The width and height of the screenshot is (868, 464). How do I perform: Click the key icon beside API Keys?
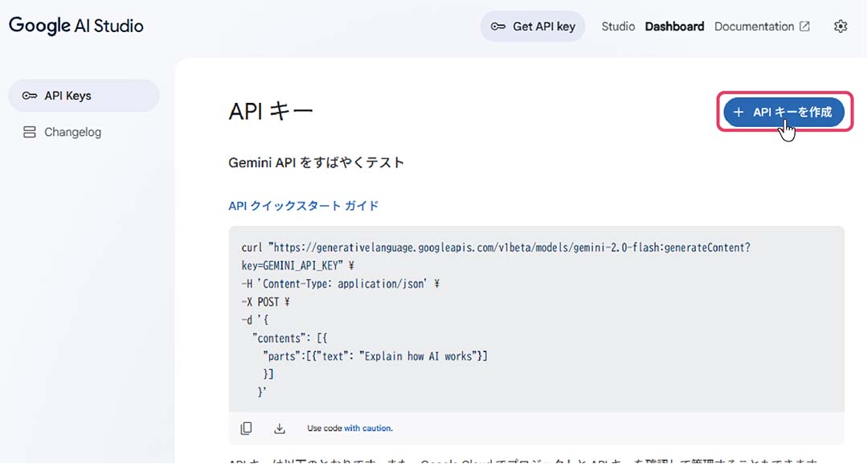pos(30,96)
